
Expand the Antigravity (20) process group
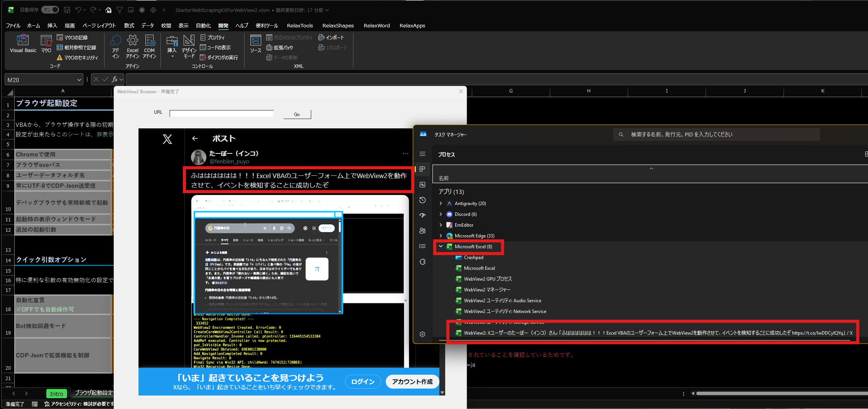coord(441,203)
